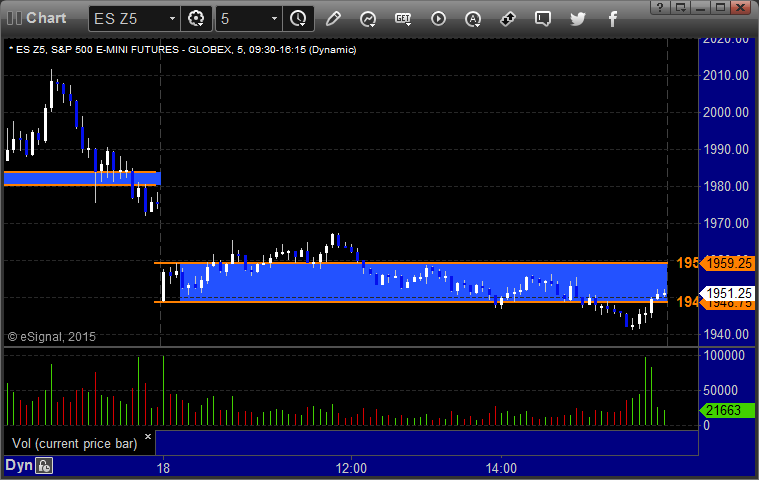Minimize the Chart window

coord(700,7)
